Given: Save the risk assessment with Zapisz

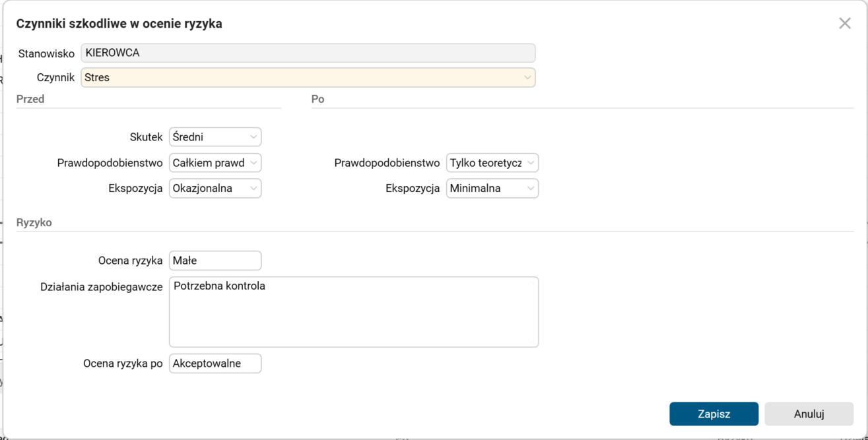Looking at the screenshot, I should click(x=714, y=414).
